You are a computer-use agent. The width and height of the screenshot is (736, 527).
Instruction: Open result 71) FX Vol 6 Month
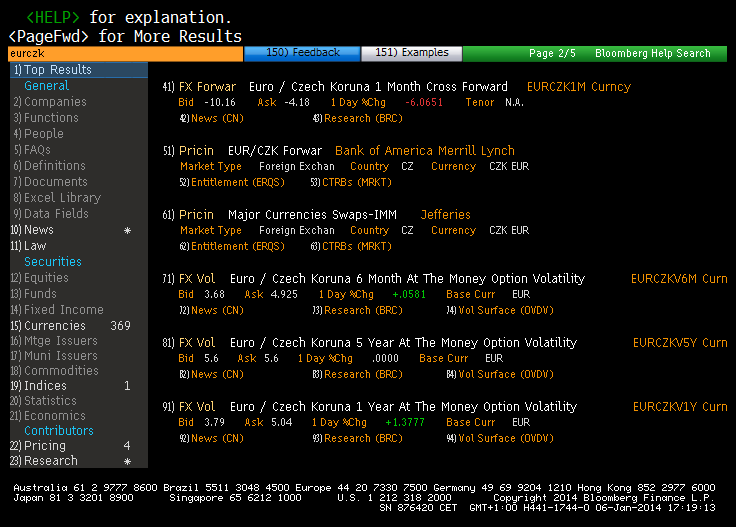pos(374,279)
